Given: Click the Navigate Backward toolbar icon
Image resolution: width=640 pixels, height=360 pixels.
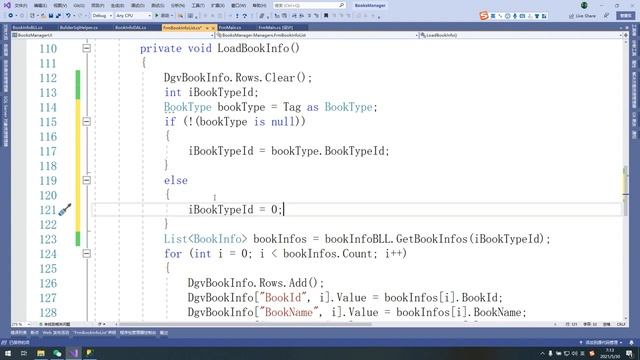Looking at the screenshot, I should click(x=11, y=16).
